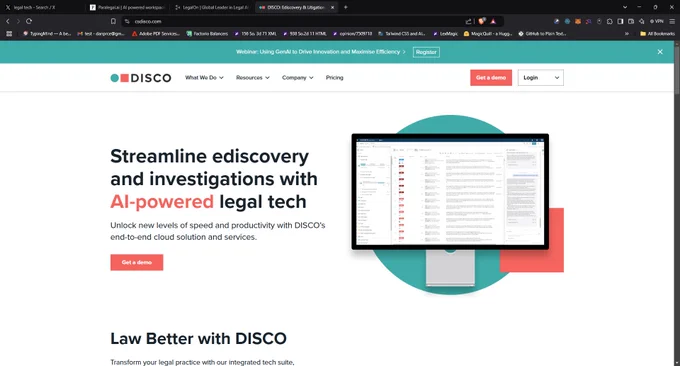Open the Brave wallet icon
This screenshot has width=680, height=366.
click(x=631, y=21)
